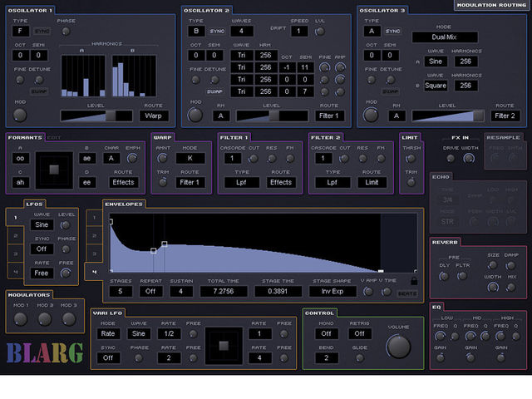Click the Formants Char A button
The width and height of the screenshot is (532, 399).
coord(111,159)
